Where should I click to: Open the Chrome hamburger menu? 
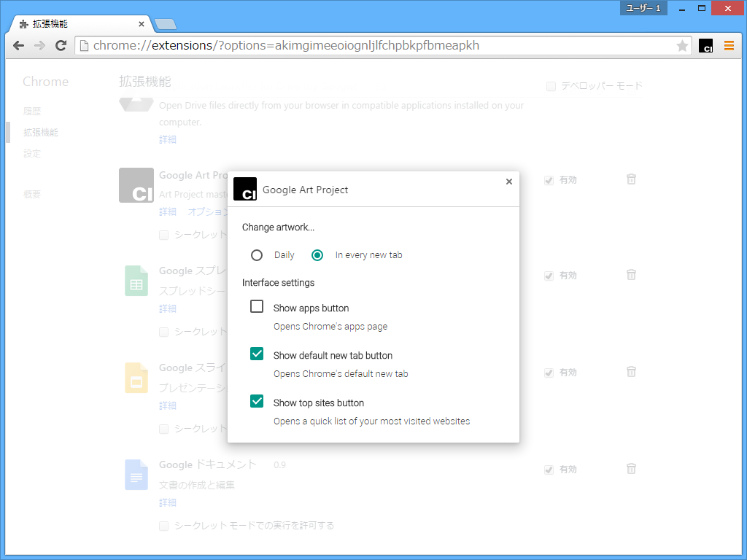click(x=729, y=46)
